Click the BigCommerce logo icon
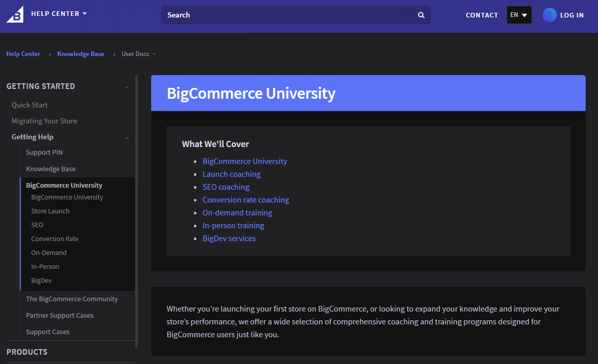Image resolution: width=598 pixels, height=364 pixels. [x=15, y=14]
